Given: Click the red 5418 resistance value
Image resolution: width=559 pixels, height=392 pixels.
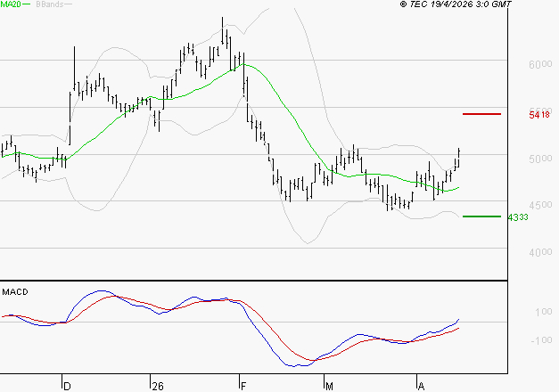Looking at the screenshot, I should [539, 115].
